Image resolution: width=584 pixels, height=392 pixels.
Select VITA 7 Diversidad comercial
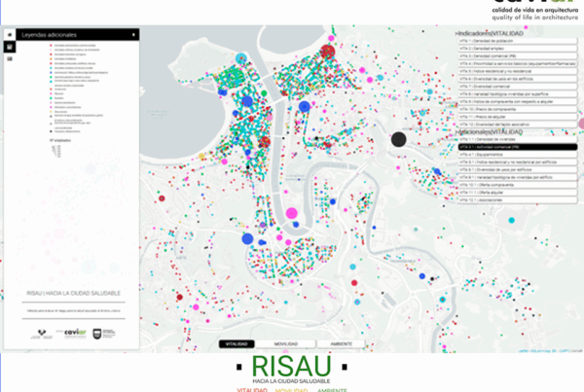coord(518,87)
